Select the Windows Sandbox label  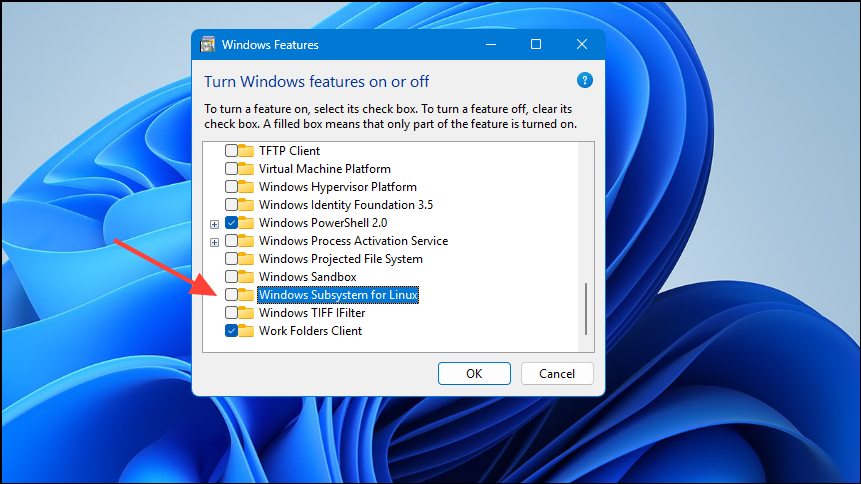pos(308,277)
